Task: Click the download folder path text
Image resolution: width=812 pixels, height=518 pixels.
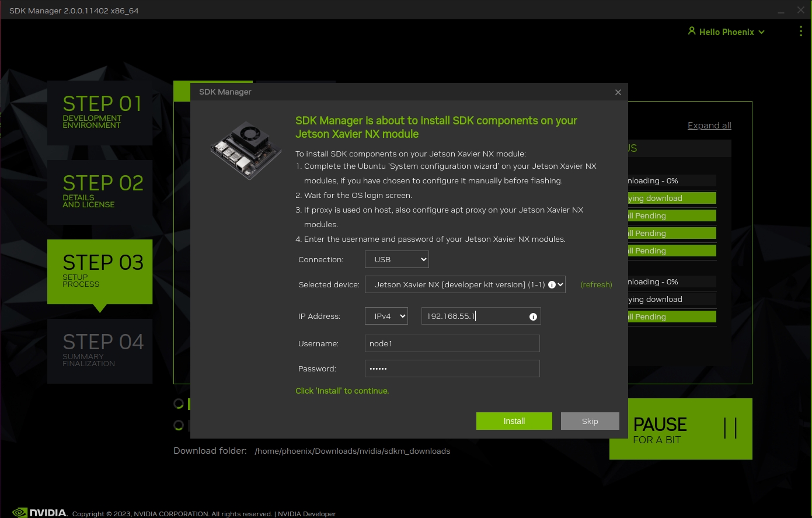Action: click(x=353, y=451)
